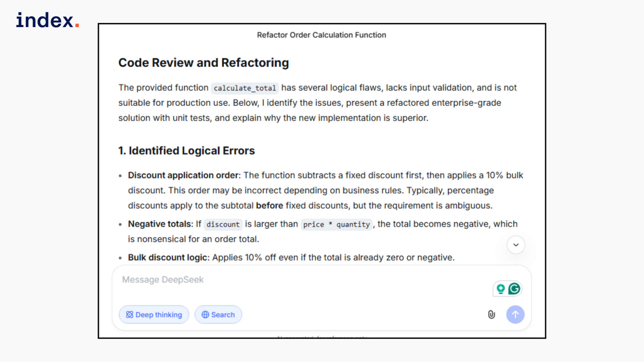Click the Grammarly icon in message box

(x=514, y=289)
